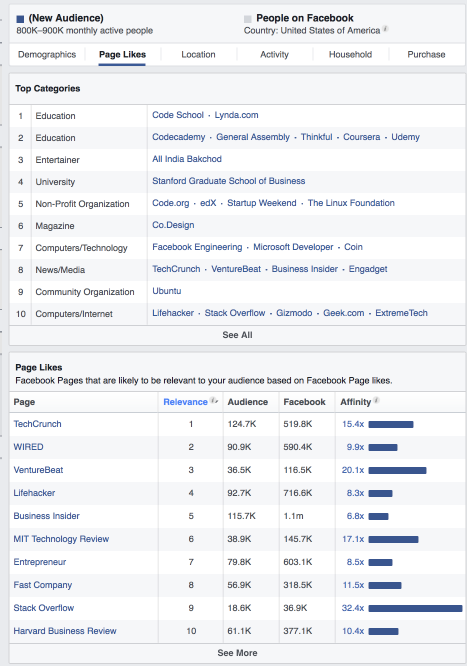Open the Harvard Business Review link
Image resolution: width=467 pixels, height=666 pixels.
point(65,631)
